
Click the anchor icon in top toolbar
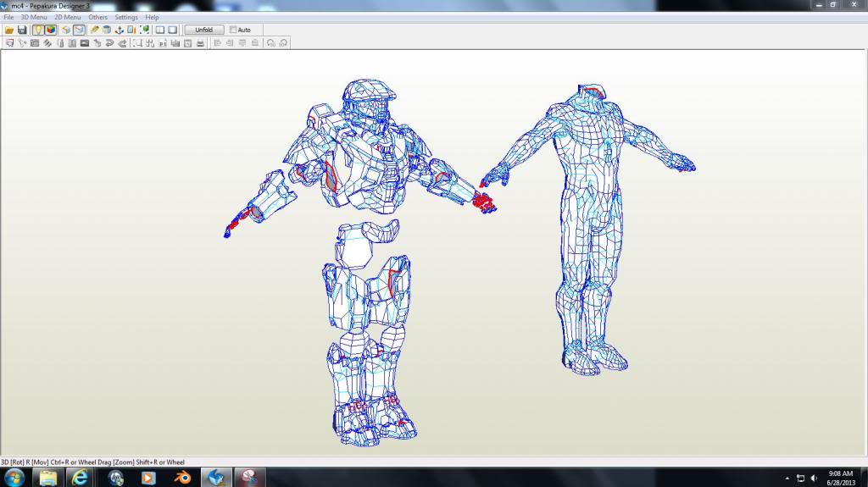pyautogui.click(x=119, y=30)
